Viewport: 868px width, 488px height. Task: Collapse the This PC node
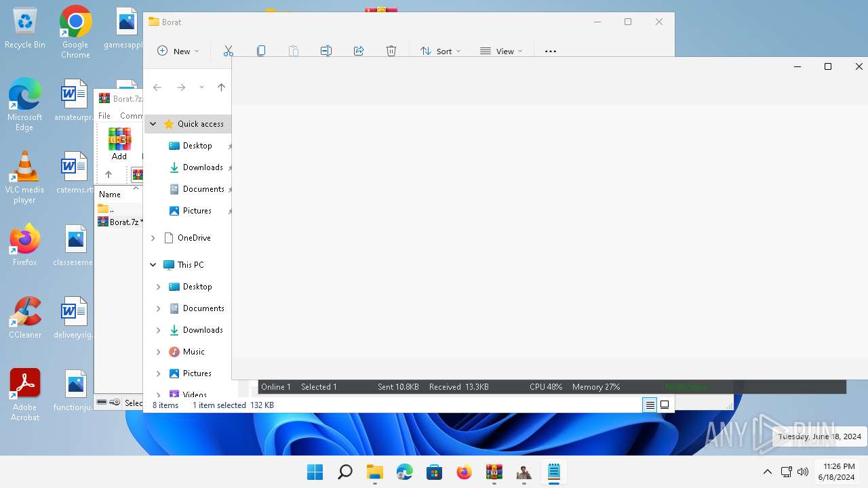(153, 265)
